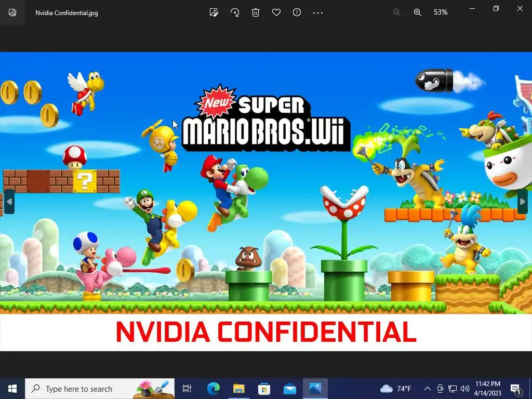Open the volume speaker tray icon
This screenshot has height=399, width=532.
[465, 389]
